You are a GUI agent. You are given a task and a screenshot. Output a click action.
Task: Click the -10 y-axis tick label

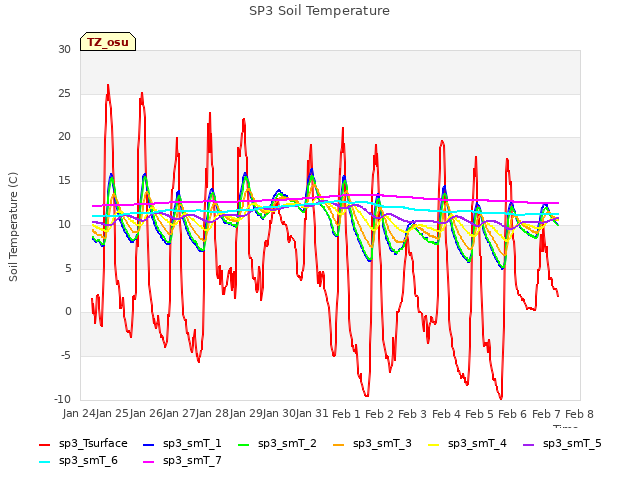pos(62,399)
